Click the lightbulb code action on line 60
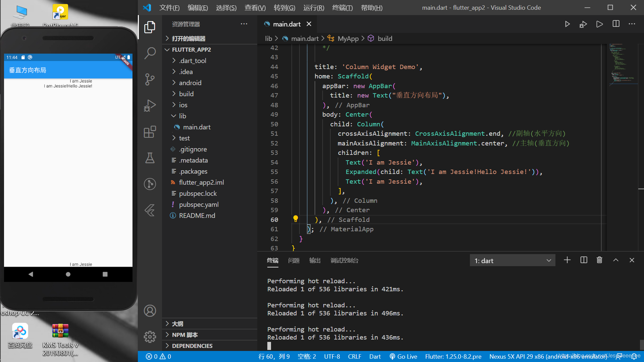 pyautogui.click(x=296, y=219)
